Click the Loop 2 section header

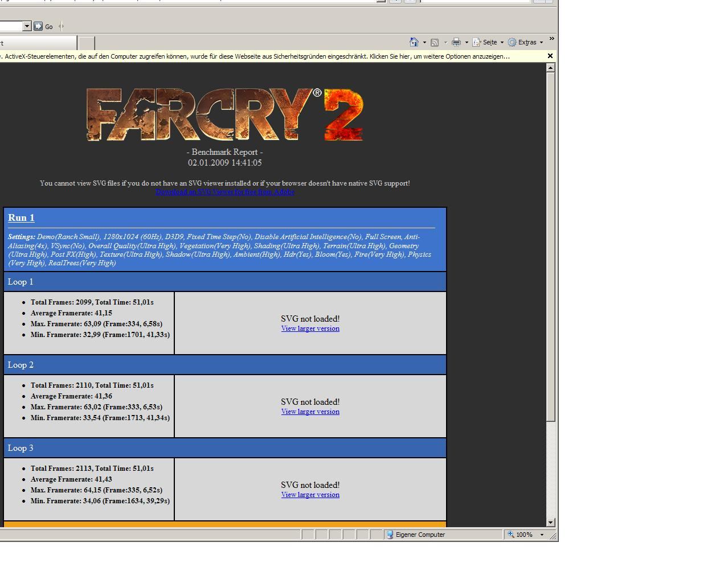pos(225,365)
